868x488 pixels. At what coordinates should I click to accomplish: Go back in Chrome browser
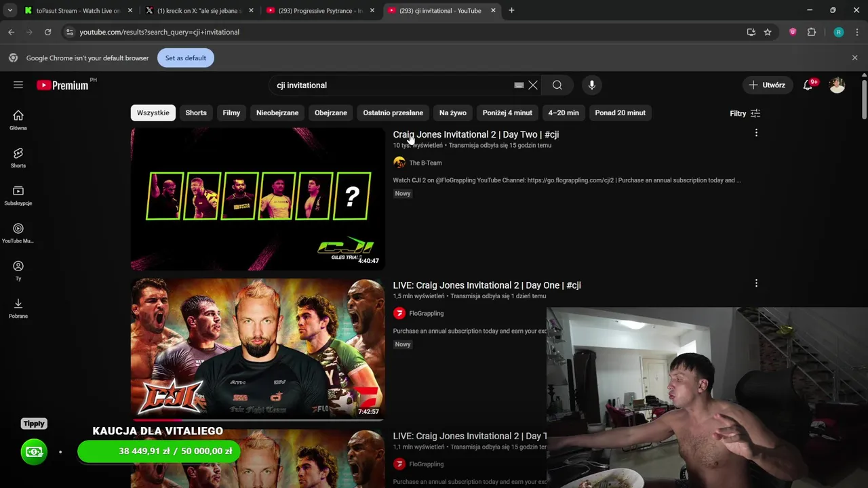pyautogui.click(x=12, y=32)
